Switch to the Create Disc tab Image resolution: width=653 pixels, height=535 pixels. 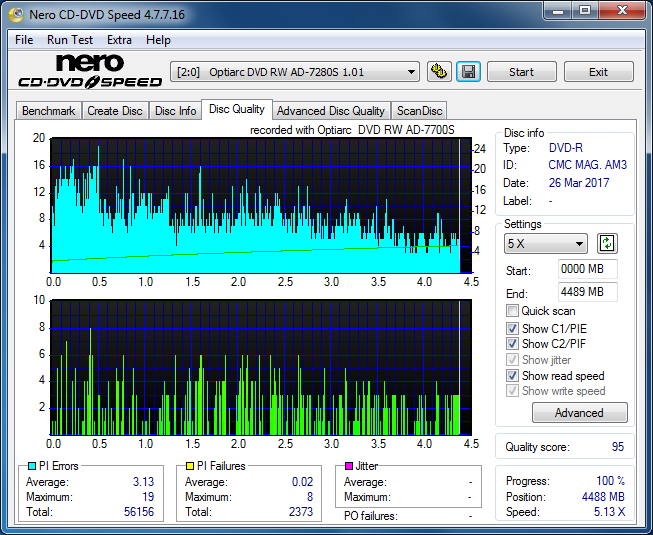point(115,111)
